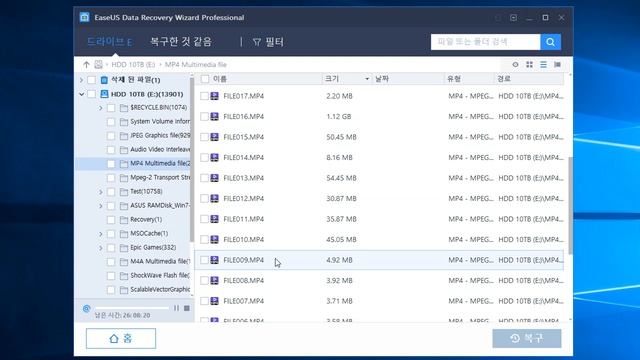Screen dimensions: 640x360
Task: Click the file list vertical scrollbar
Action: pos(570,205)
